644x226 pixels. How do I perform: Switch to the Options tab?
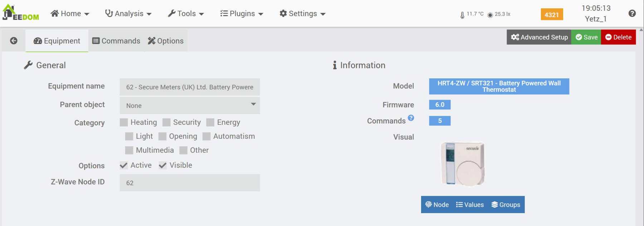click(x=166, y=41)
